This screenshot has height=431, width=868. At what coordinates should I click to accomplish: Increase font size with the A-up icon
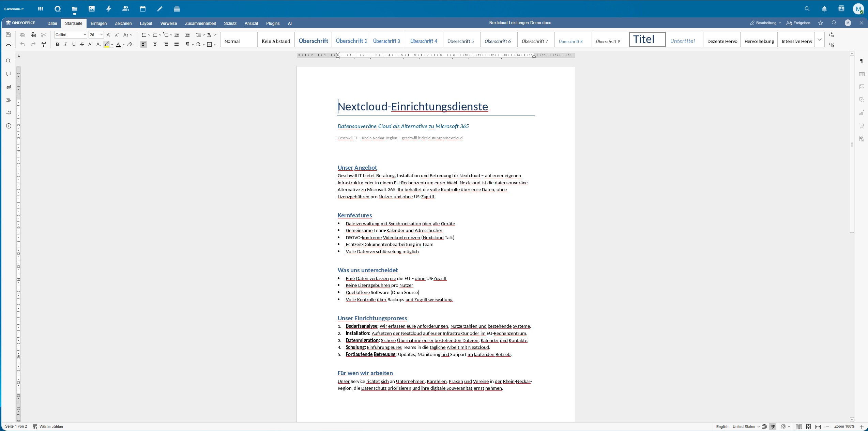tap(108, 35)
